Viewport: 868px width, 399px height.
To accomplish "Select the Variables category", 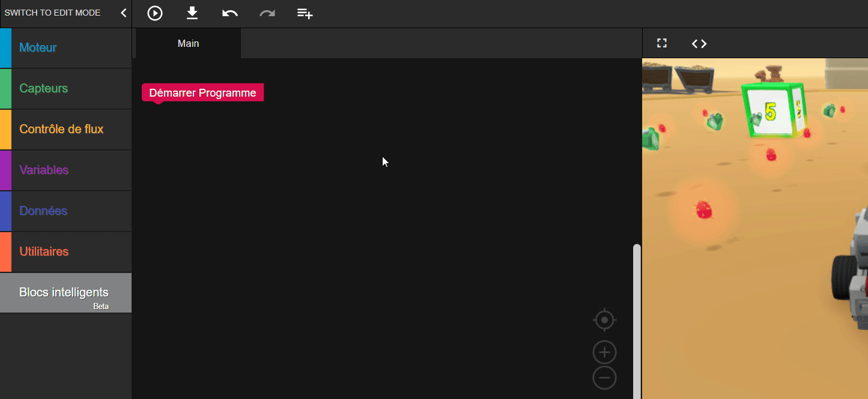I will tap(44, 170).
